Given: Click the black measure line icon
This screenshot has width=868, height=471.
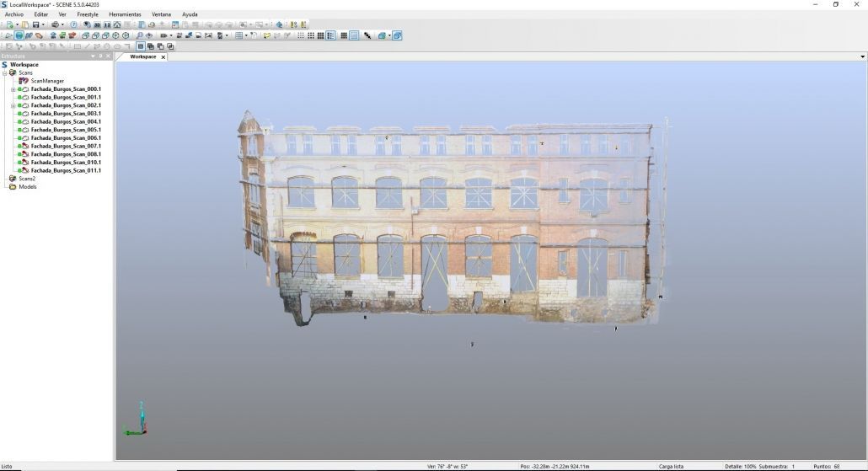Looking at the screenshot, I should (x=367, y=35).
